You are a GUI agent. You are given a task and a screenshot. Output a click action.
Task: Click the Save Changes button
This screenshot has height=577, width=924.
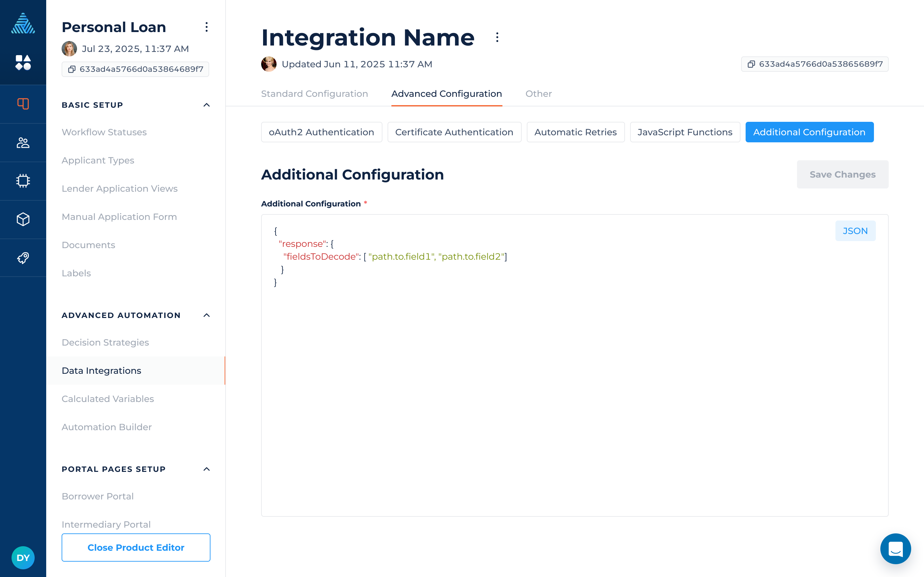pos(842,174)
